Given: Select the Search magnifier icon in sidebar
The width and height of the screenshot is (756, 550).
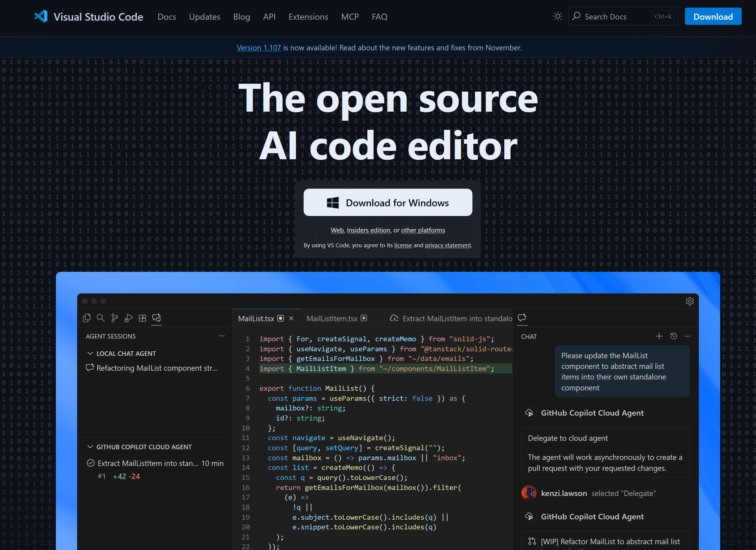Looking at the screenshot, I should click(x=101, y=318).
